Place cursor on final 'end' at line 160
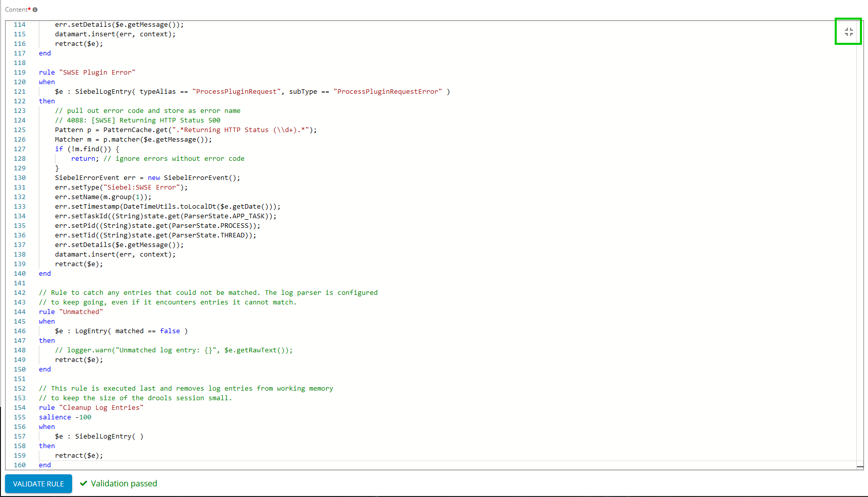868x497 pixels. [x=45, y=465]
